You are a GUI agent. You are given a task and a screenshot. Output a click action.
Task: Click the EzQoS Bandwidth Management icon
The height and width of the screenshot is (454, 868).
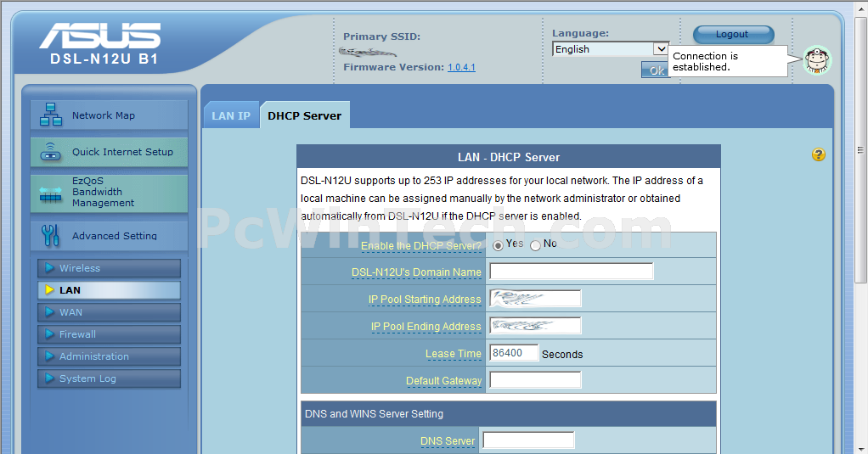pos(51,194)
